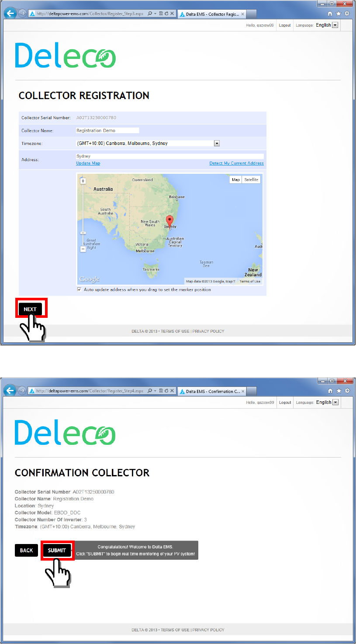
Task: Click the 'Update Map' link
Action: [x=88, y=163]
